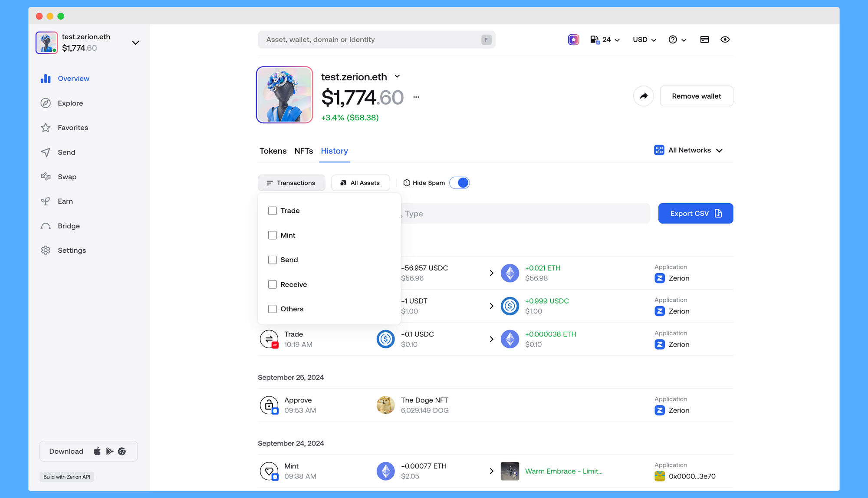Click the Export CSV button
This screenshot has width=868, height=498.
coord(695,213)
